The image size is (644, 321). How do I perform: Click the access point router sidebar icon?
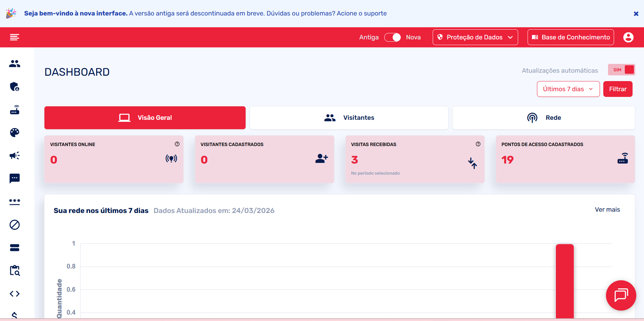click(x=14, y=110)
